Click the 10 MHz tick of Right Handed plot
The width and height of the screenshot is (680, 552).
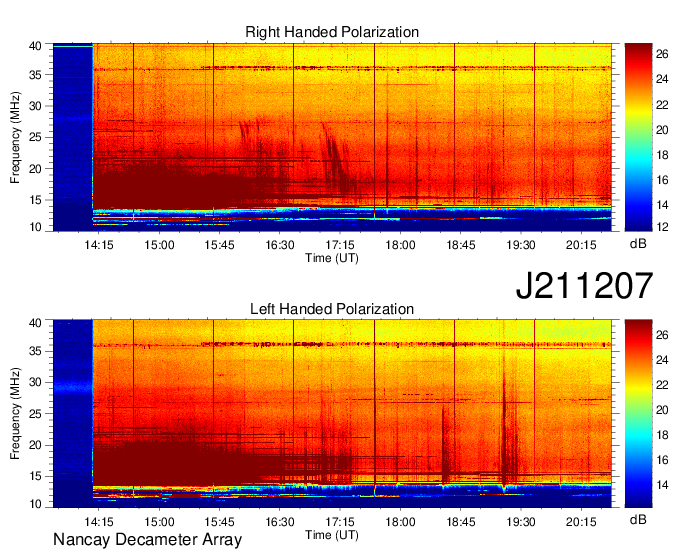click(35, 227)
